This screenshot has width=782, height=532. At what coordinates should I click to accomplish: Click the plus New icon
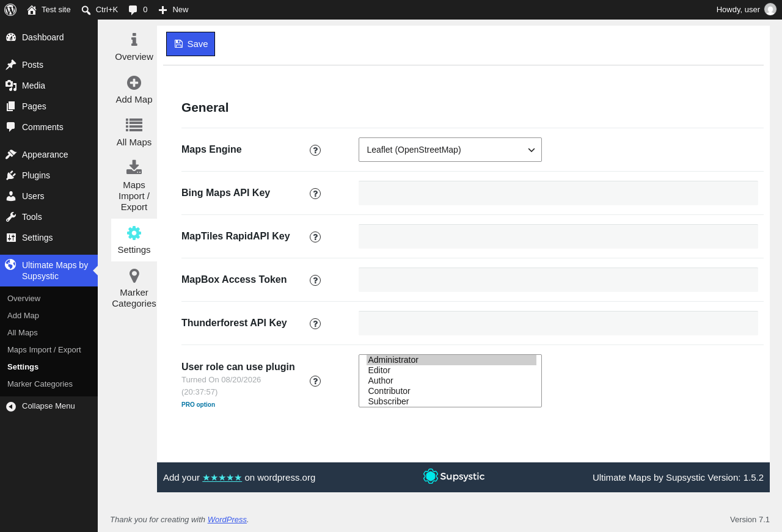click(x=163, y=10)
